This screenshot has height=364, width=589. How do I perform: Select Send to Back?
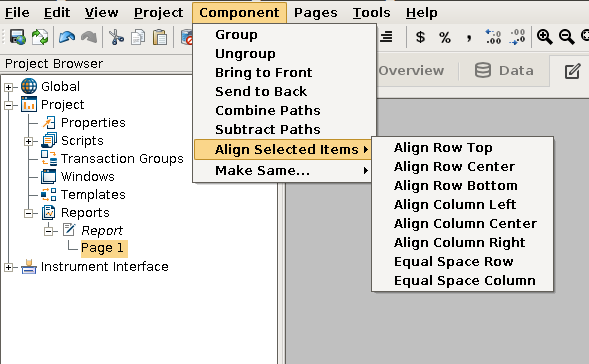[x=284, y=92]
